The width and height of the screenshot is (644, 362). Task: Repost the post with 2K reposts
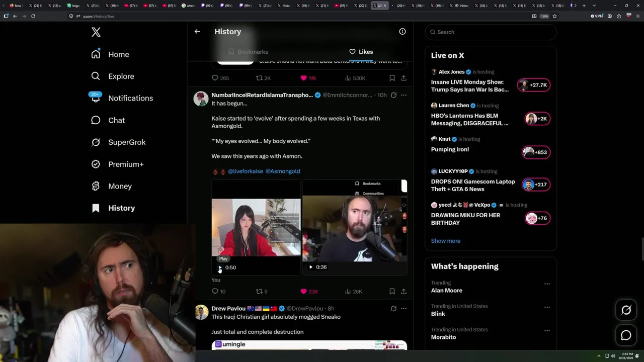click(263, 78)
